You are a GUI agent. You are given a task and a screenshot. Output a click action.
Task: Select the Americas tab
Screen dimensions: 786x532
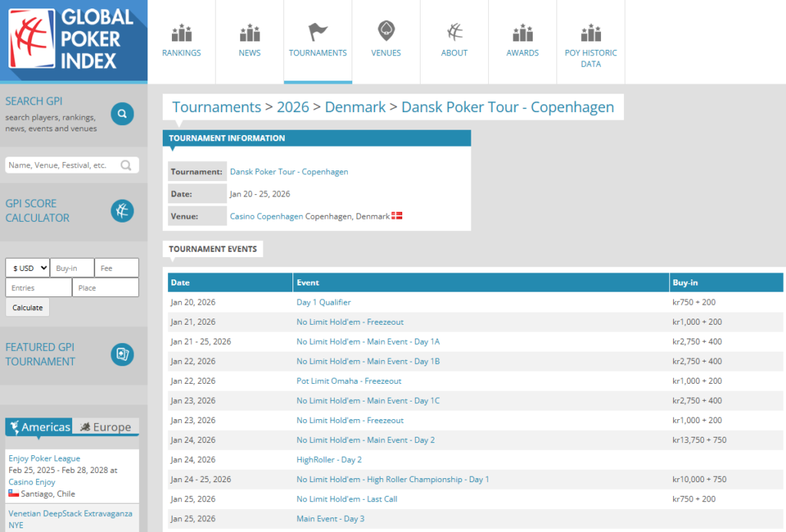(x=39, y=427)
